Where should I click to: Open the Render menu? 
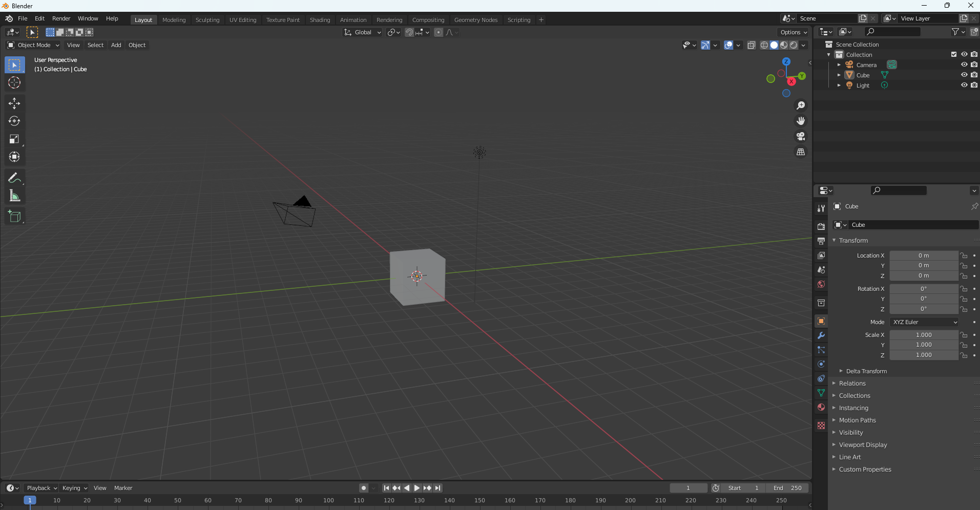(61, 18)
